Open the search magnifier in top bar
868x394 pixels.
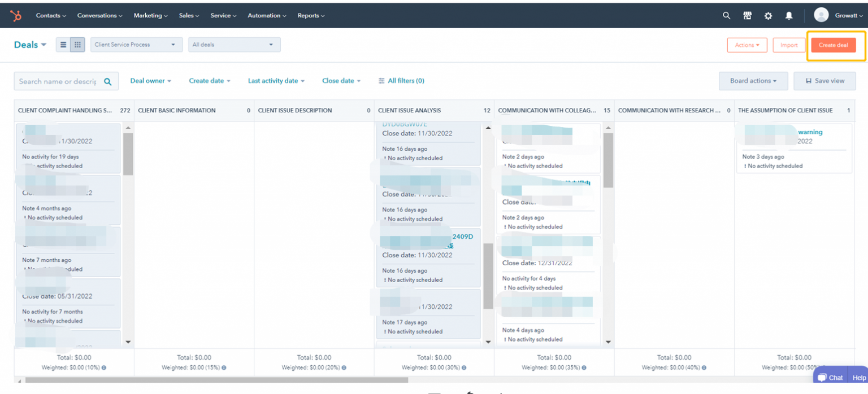[727, 16]
